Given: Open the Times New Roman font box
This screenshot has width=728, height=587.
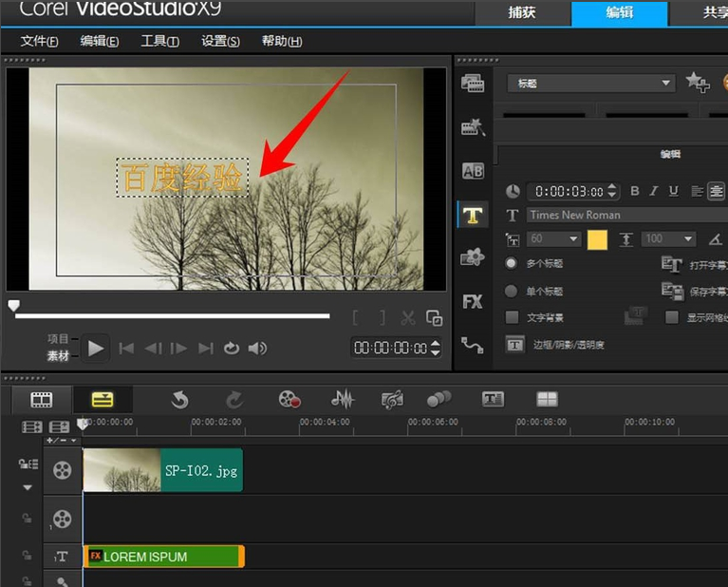Looking at the screenshot, I should click(626, 216).
